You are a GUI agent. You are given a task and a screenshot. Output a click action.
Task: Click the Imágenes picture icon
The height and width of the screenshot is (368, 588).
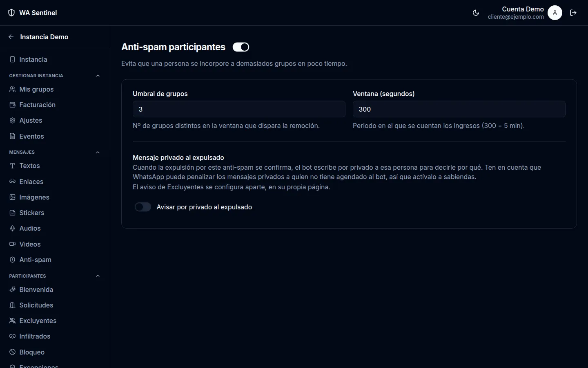click(x=12, y=197)
